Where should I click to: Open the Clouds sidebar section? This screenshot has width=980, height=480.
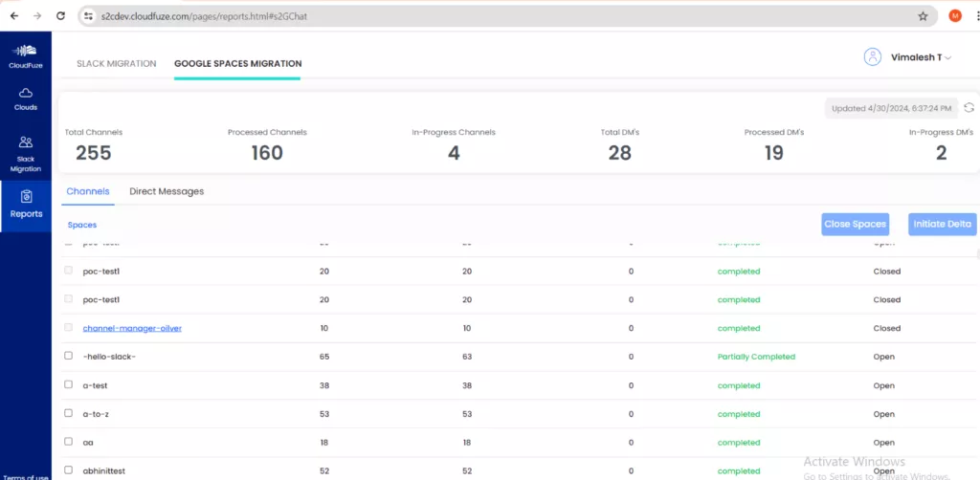pos(26,98)
